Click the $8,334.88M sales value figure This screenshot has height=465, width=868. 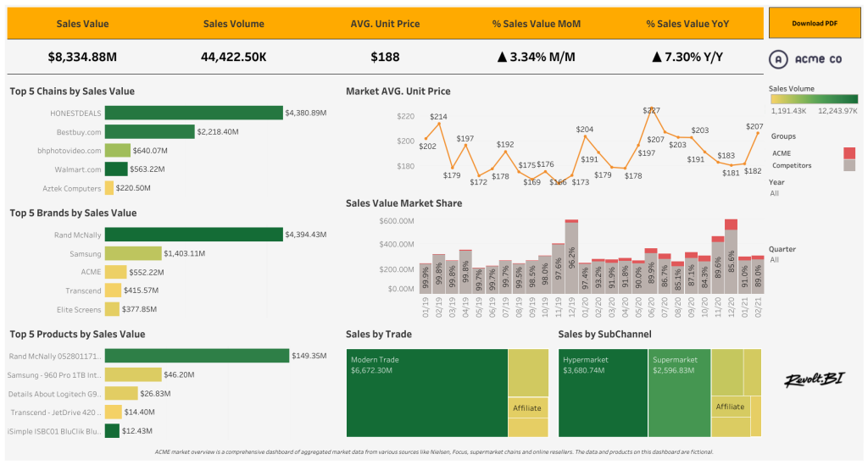coord(82,57)
